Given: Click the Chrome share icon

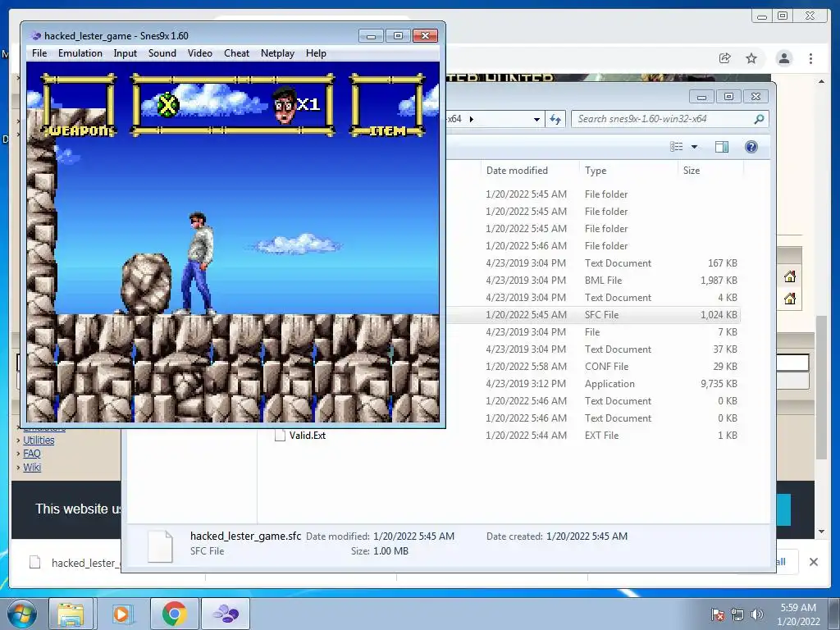Looking at the screenshot, I should point(725,58).
